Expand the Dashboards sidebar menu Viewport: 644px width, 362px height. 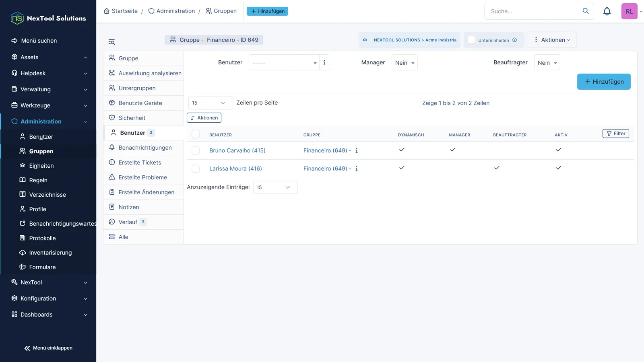tap(48, 315)
